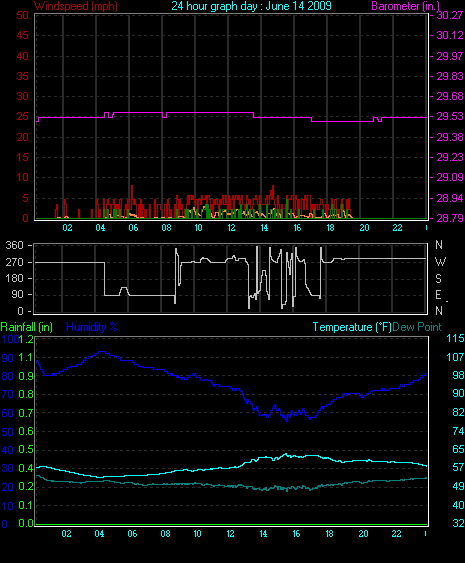Click hour 14 label under the humidity graph
Image resolution: width=465 pixels, height=563 pixels.
263,534
